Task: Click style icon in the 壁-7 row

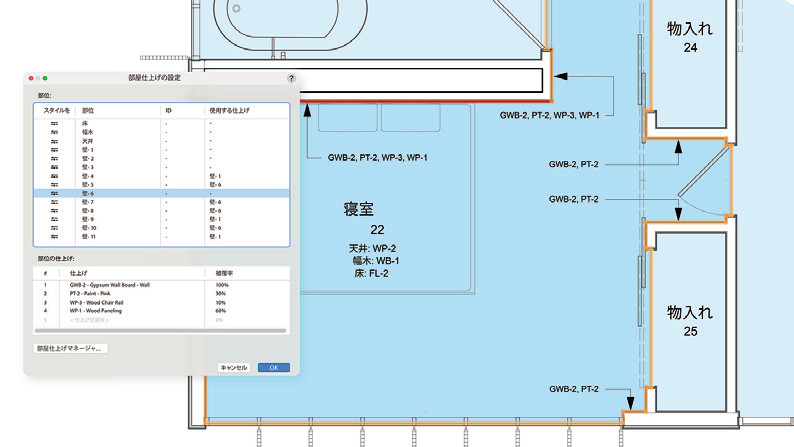Action: [54, 202]
